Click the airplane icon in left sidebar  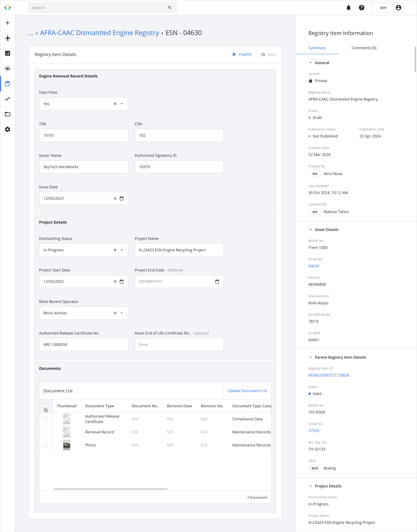[x=8, y=38]
